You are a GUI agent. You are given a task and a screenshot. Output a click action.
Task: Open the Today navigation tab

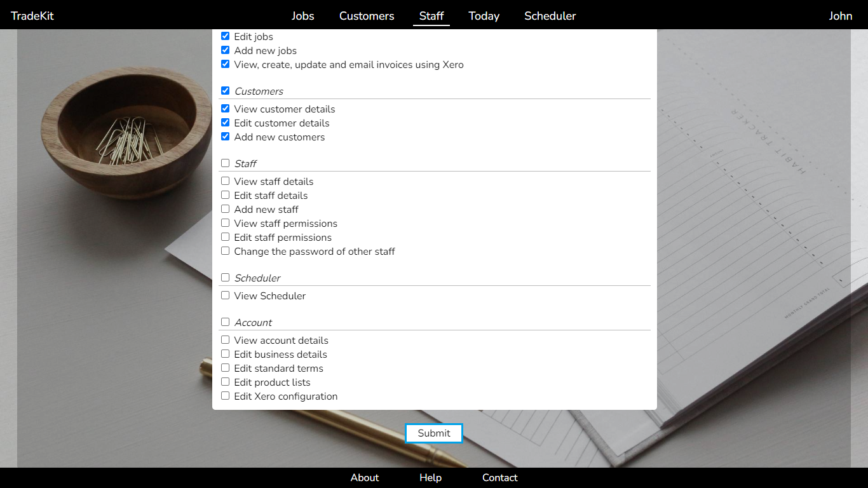pyautogui.click(x=484, y=16)
